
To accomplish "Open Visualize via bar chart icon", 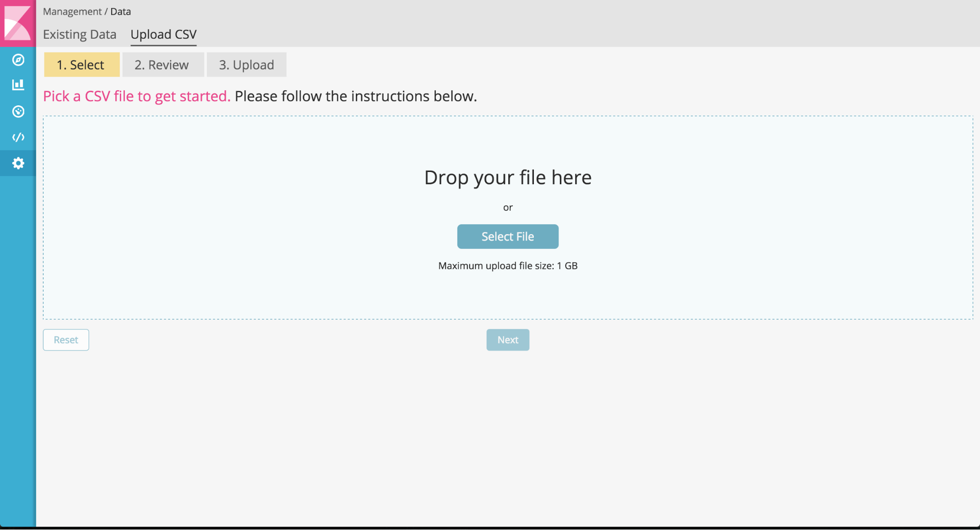I will click(x=18, y=85).
